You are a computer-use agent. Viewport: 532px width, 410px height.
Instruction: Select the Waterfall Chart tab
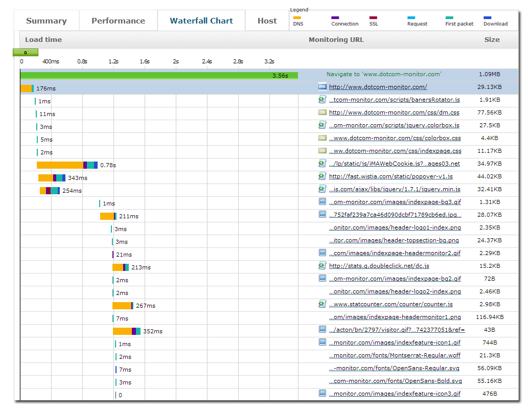point(201,20)
